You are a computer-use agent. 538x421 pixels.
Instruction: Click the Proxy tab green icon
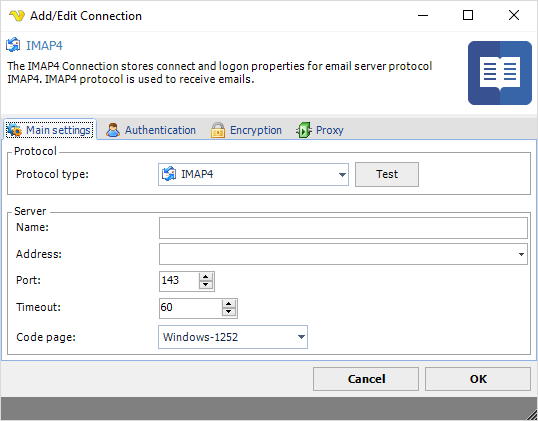(x=304, y=130)
